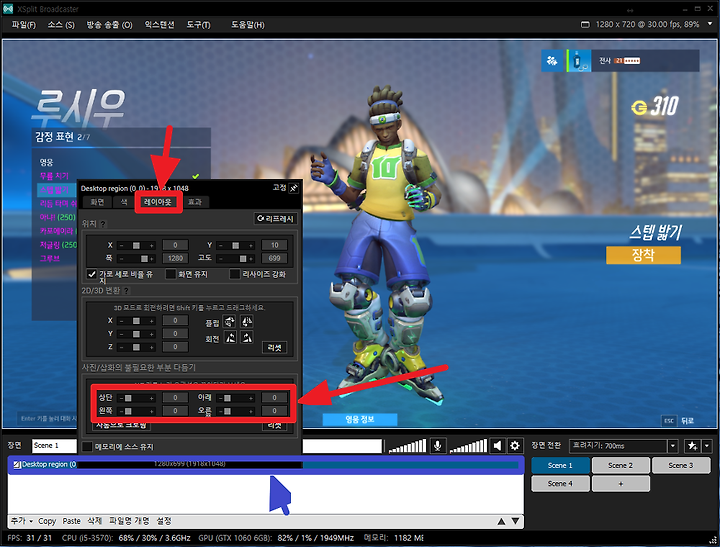Viewport: 720px width, 547px height.
Task: Click the help icon next to 2D/3D 변환
Action: tap(126, 291)
